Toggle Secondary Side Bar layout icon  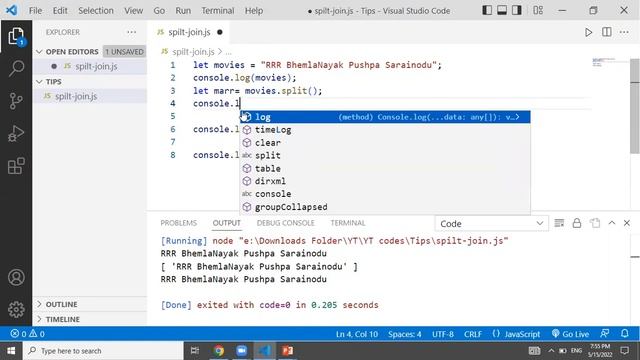516,10
